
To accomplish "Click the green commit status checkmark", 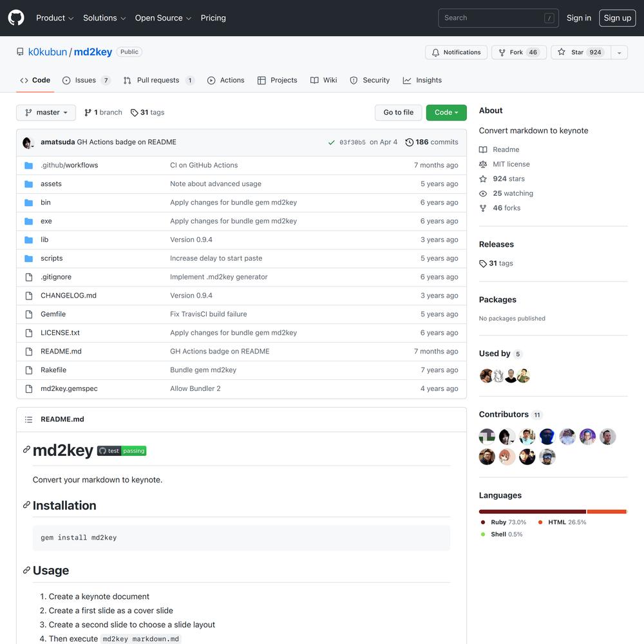I will [331, 142].
